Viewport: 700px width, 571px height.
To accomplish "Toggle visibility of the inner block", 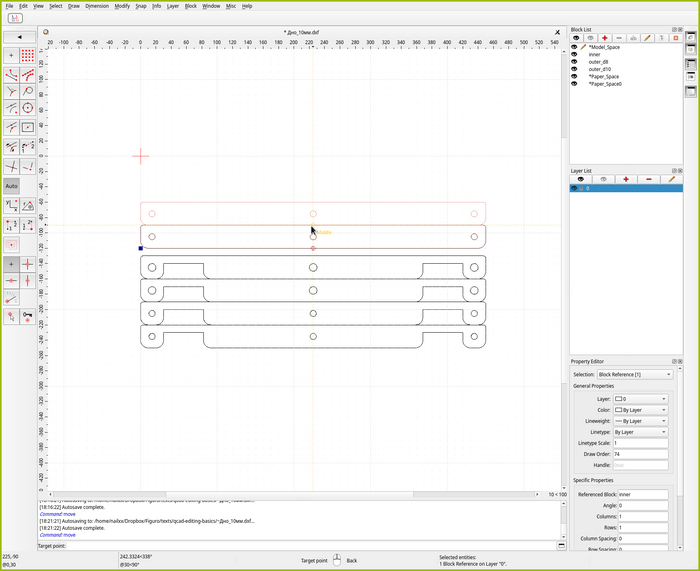I will click(574, 54).
